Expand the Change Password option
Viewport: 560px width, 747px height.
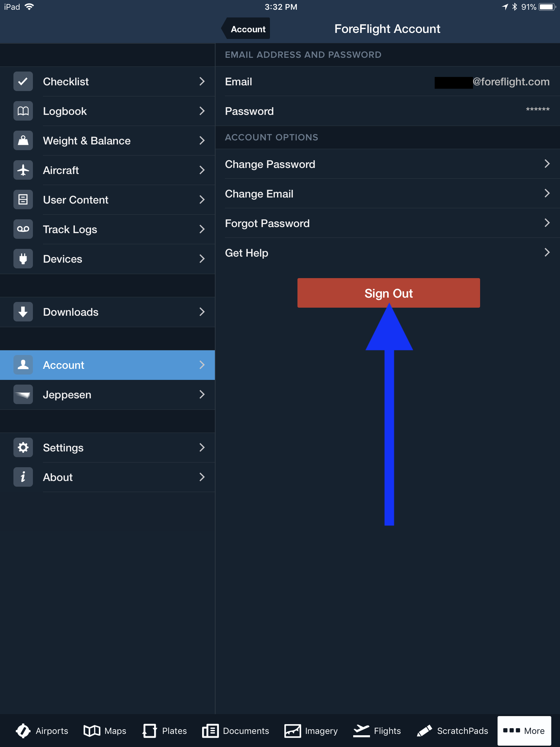point(547,164)
